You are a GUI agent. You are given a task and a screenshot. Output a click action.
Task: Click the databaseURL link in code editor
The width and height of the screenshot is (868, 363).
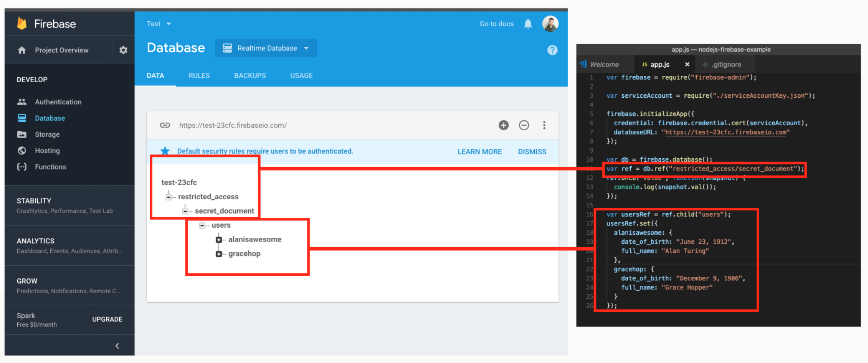(725, 132)
